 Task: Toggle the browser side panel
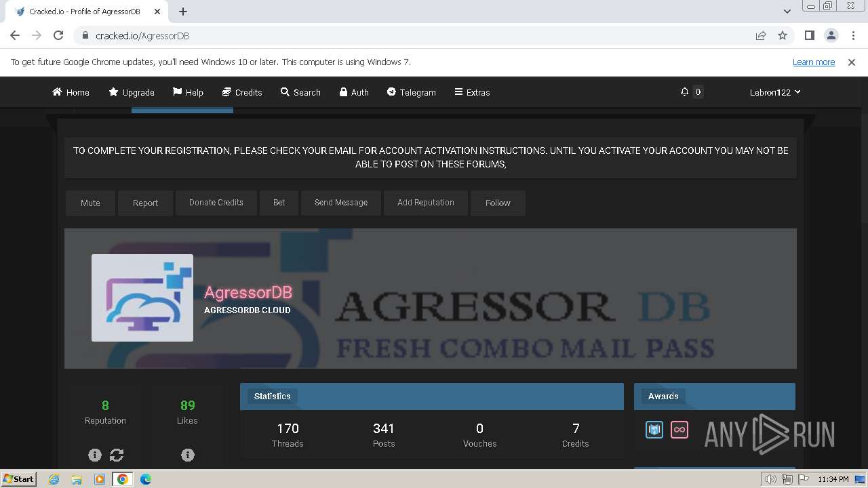click(809, 35)
